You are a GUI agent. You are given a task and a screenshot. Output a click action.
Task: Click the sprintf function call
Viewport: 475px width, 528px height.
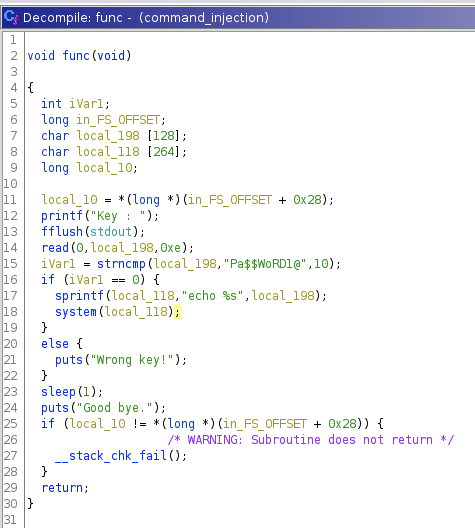tap(79, 296)
